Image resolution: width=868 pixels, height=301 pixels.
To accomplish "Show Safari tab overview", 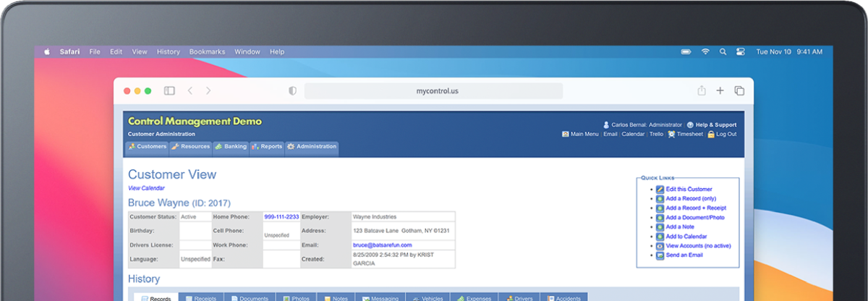I will [739, 91].
